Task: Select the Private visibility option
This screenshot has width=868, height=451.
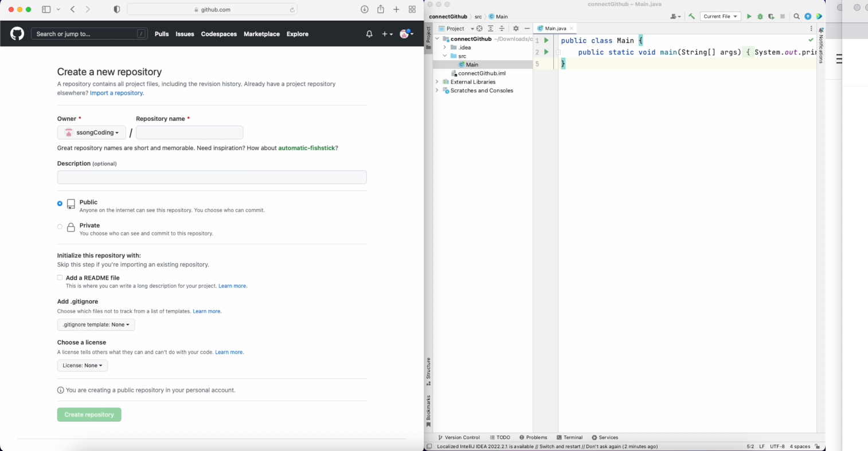Action: (60, 227)
